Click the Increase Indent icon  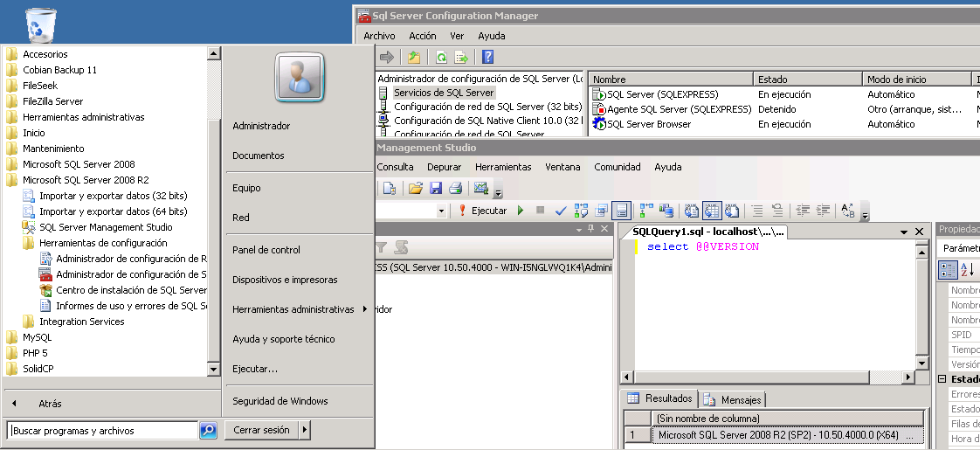[823, 211]
